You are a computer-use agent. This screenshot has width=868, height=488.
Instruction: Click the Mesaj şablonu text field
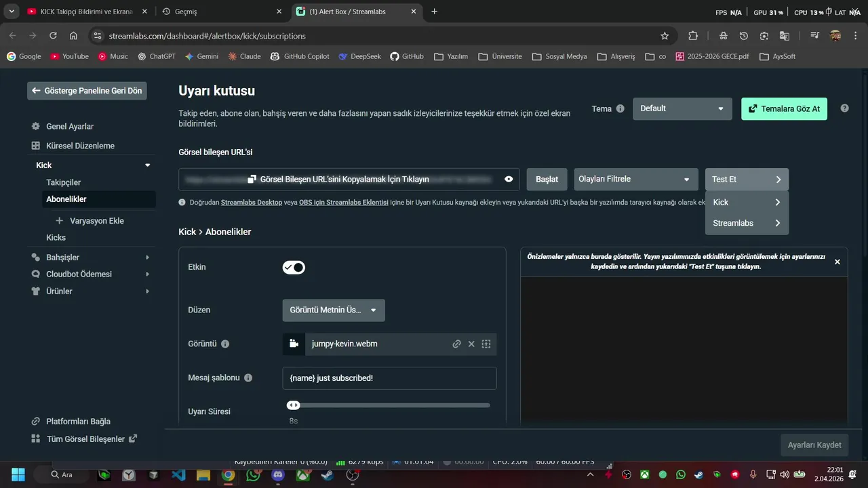tap(389, 378)
